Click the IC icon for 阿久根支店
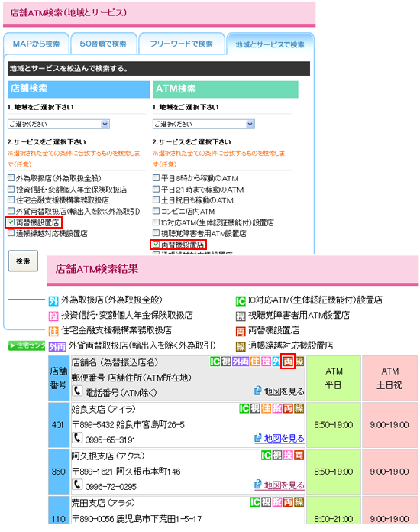Screen dimensions: 420x532 pyautogui.click(x=266, y=456)
